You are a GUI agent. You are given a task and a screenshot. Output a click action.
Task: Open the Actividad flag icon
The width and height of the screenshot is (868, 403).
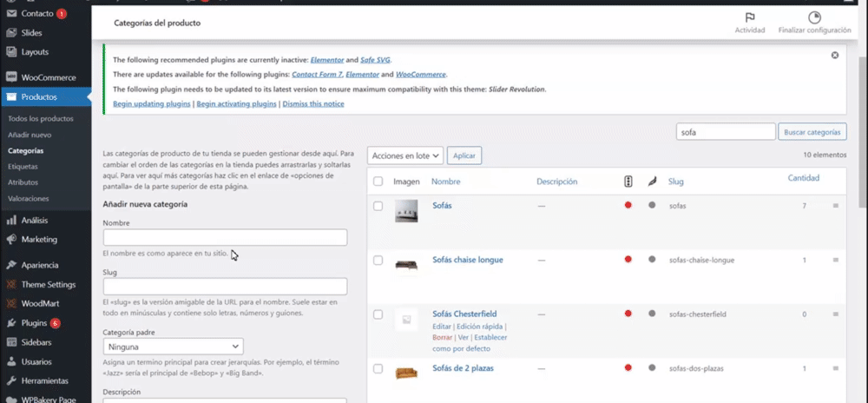coord(749,17)
